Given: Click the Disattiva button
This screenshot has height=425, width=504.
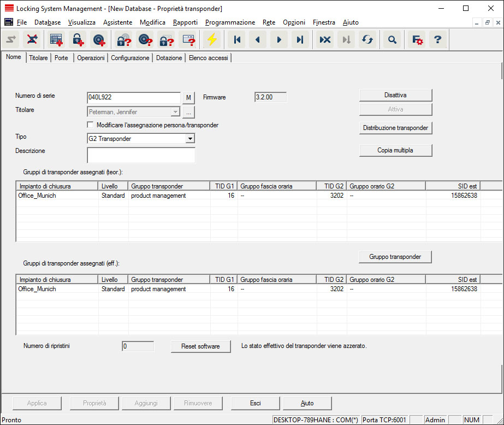Looking at the screenshot, I should tap(395, 95).
